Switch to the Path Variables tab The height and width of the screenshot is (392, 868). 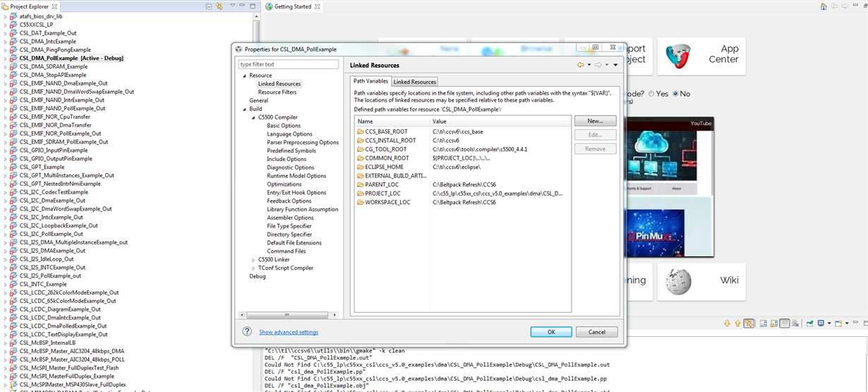371,81
